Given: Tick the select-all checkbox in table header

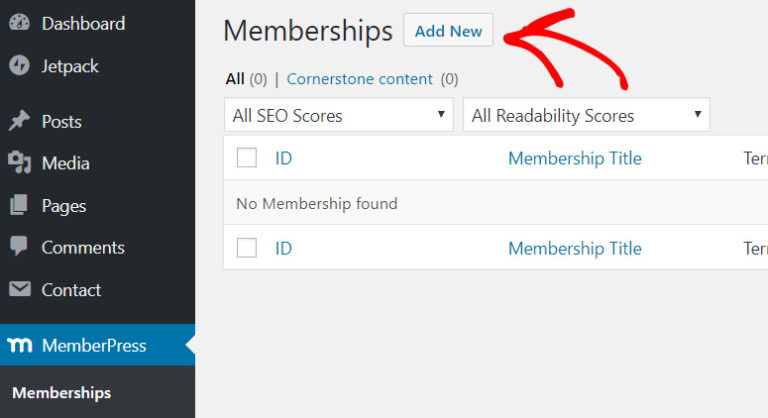Looking at the screenshot, I should (247, 158).
